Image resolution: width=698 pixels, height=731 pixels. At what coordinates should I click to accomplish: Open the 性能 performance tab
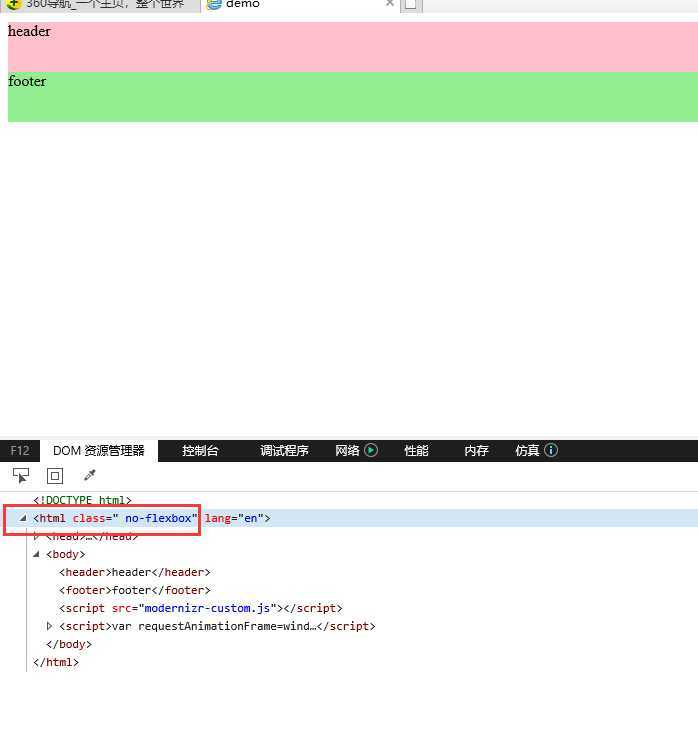416,451
